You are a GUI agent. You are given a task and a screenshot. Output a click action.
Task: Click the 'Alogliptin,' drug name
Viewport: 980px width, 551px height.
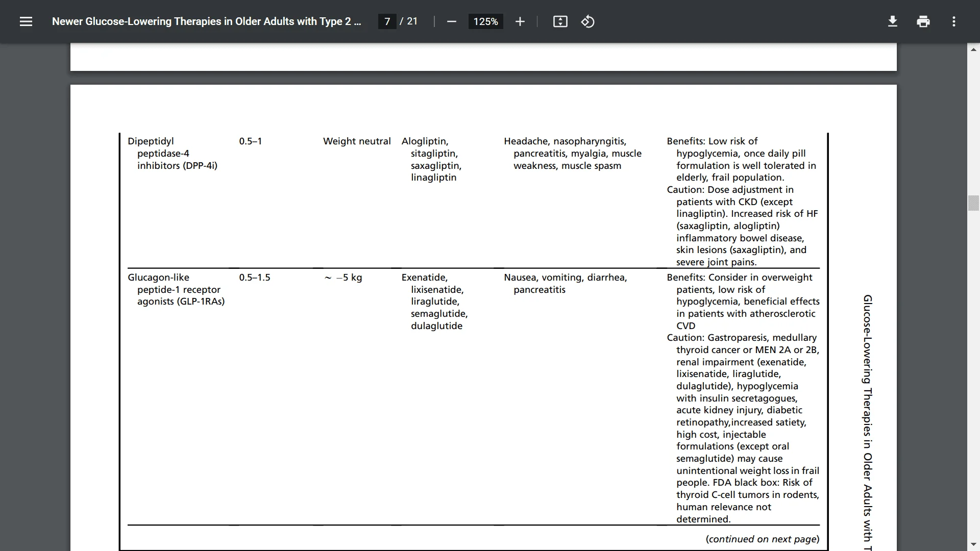pos(425,141)
